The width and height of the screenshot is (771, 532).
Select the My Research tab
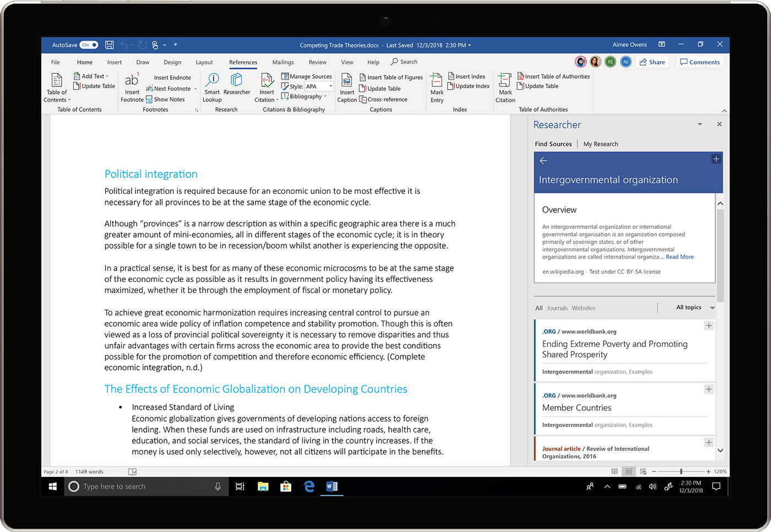600,144
